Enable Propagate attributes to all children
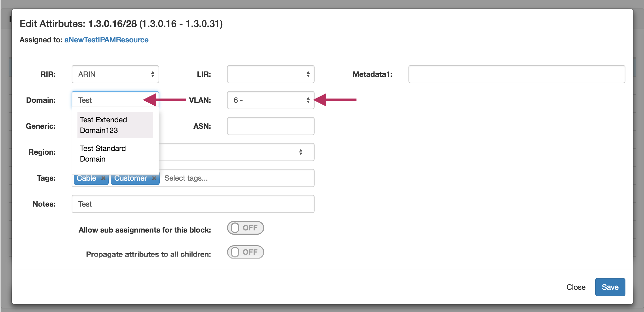The height and width of the screenshot is (312, 644). pyautogui.click(x=245, y=252)
